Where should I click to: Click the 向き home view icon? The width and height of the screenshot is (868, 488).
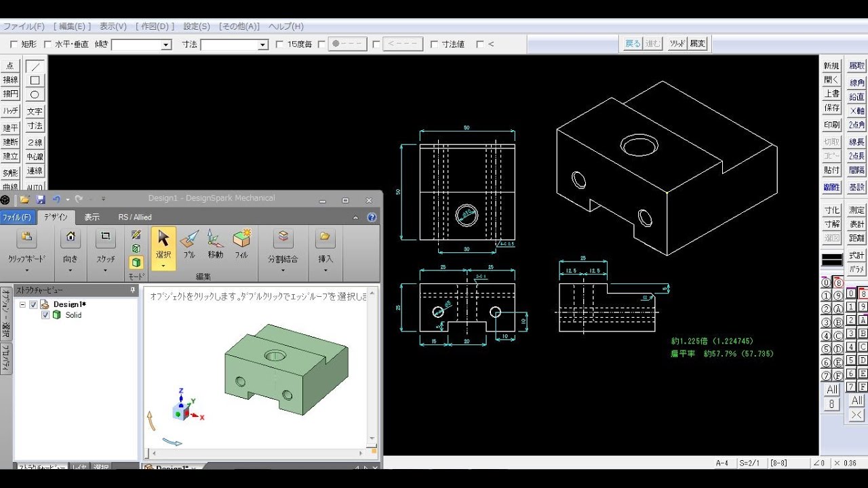[71, 238]
